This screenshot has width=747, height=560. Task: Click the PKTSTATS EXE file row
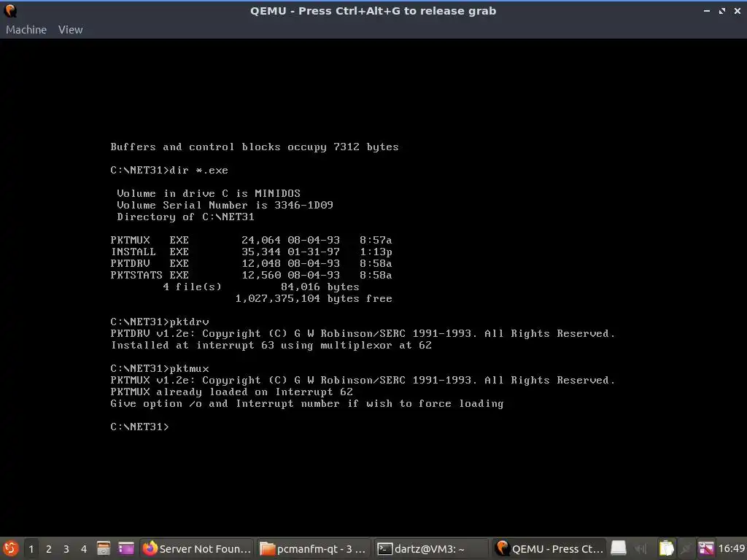click(251, 275)
